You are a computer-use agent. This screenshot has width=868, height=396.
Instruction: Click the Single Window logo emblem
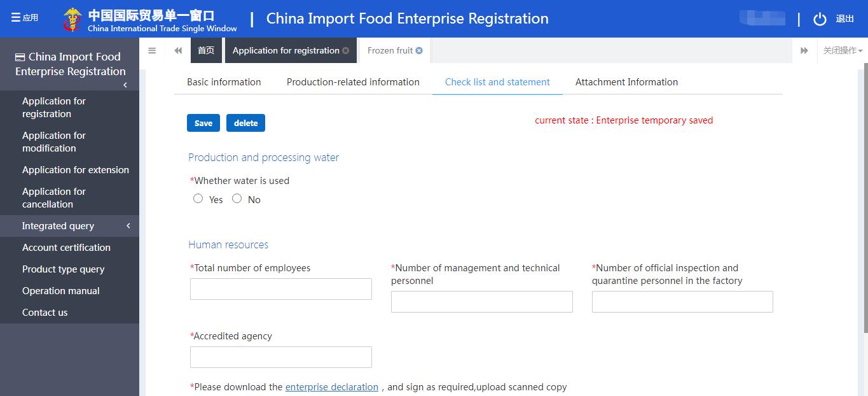click(72, 19)
